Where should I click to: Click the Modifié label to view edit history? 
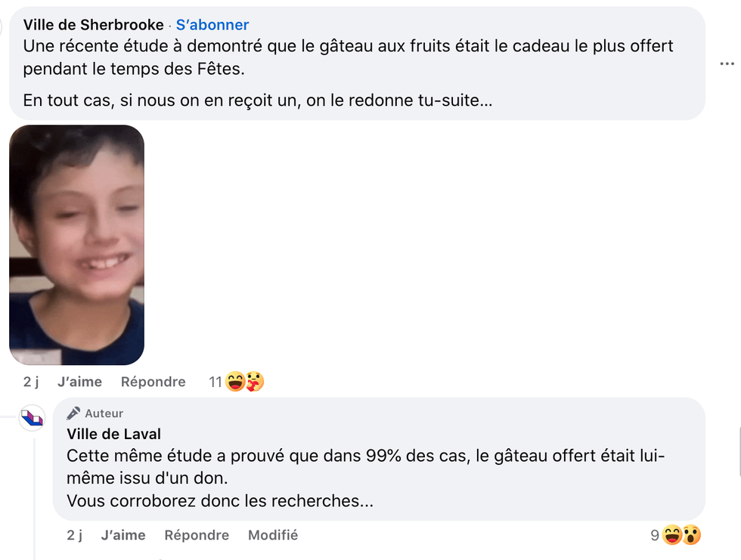pos(273,535)
